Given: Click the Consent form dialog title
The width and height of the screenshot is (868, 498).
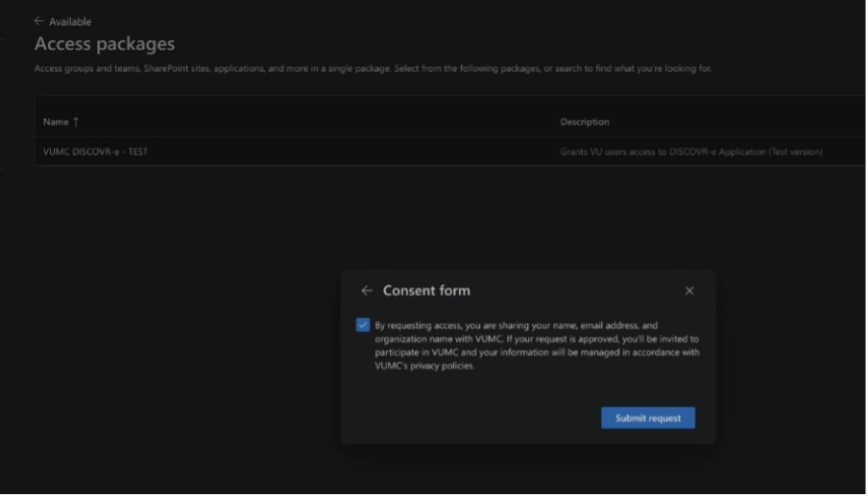Looking at the screenshot, I should 426,291.
